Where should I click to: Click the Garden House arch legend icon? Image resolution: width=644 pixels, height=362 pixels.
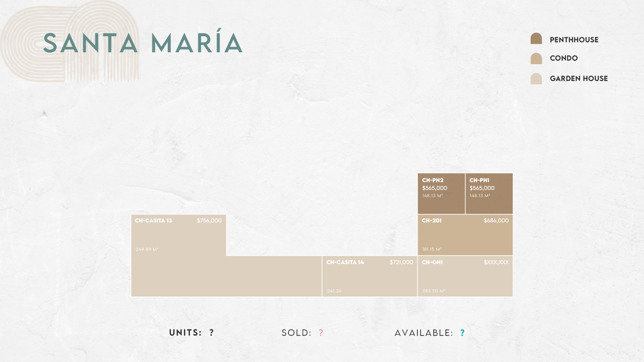pos(536,79)
